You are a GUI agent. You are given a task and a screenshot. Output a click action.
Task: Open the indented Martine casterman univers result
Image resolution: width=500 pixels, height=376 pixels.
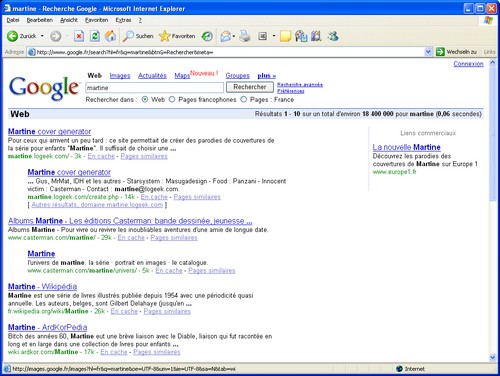[41, 254]
